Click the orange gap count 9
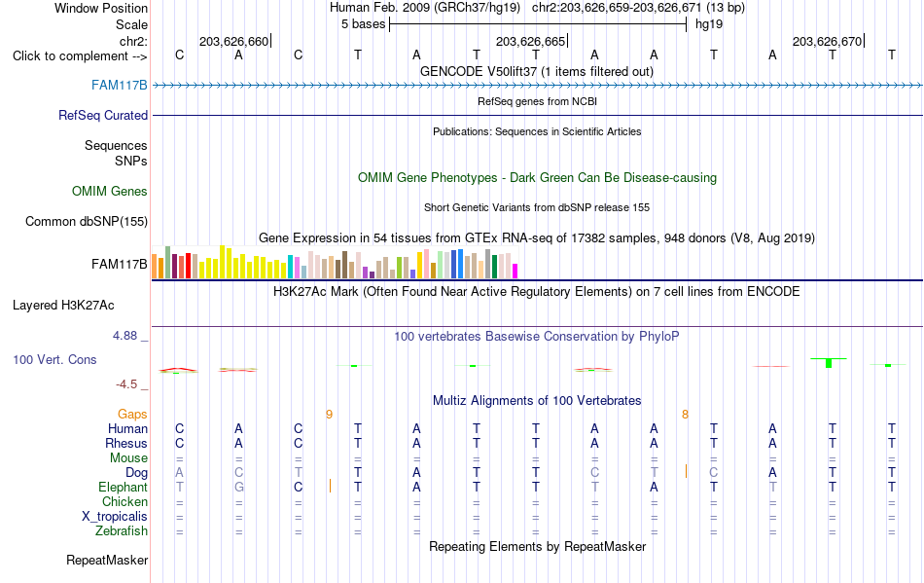The image size is (924, 583). point(330,415)
